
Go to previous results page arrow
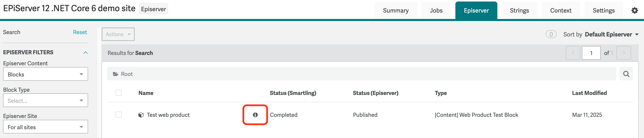pos(573,53)
